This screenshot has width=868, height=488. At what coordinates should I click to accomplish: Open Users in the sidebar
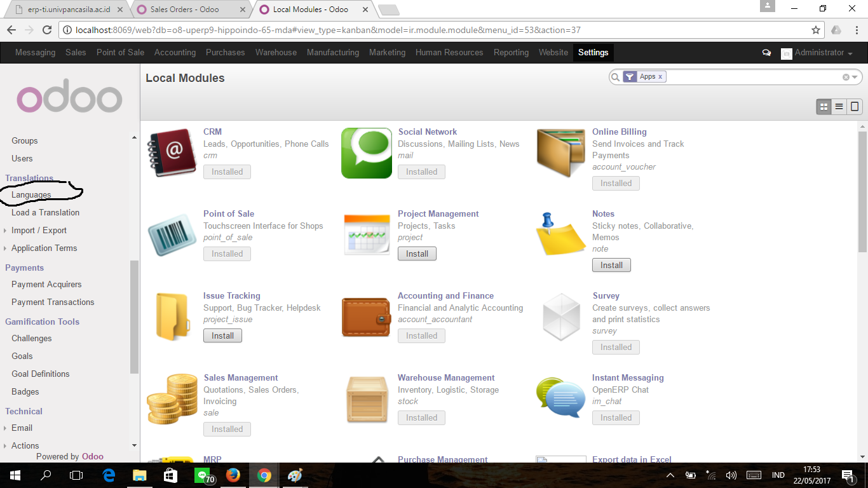22,158
